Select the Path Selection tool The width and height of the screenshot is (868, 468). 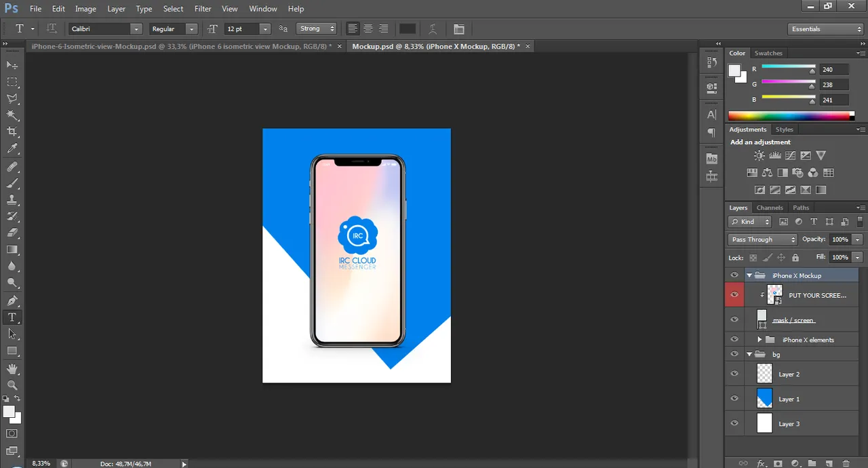click(x=12, y=334)
